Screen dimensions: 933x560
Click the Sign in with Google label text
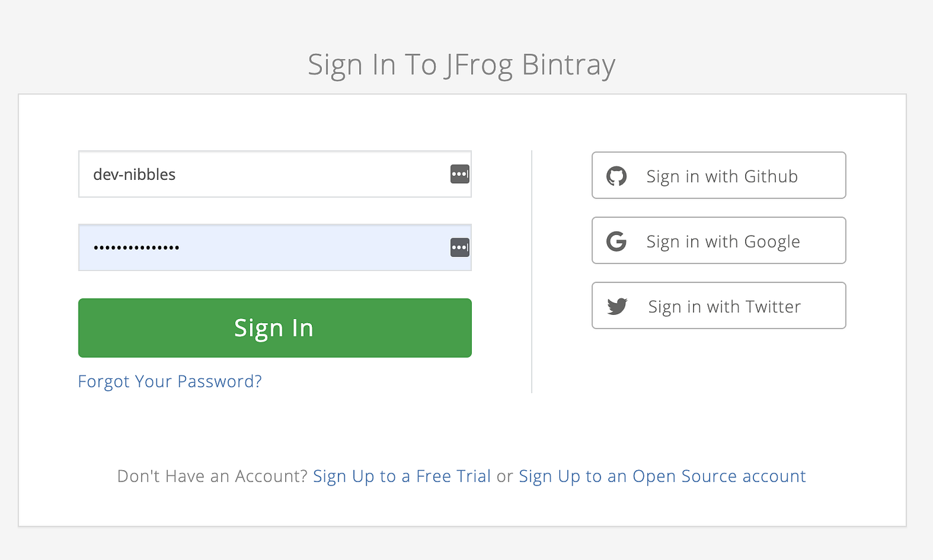coord(722,240)
